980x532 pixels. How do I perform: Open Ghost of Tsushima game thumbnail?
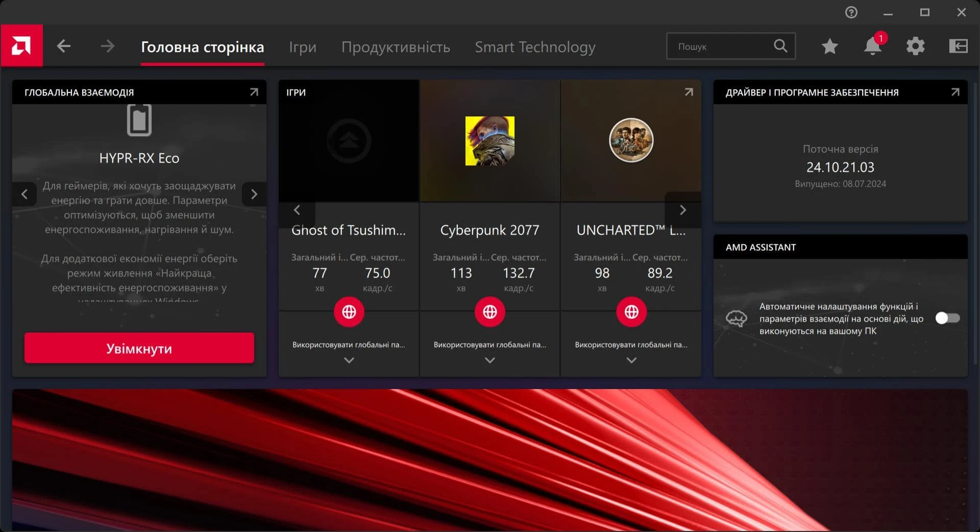(x=349, y=140)
